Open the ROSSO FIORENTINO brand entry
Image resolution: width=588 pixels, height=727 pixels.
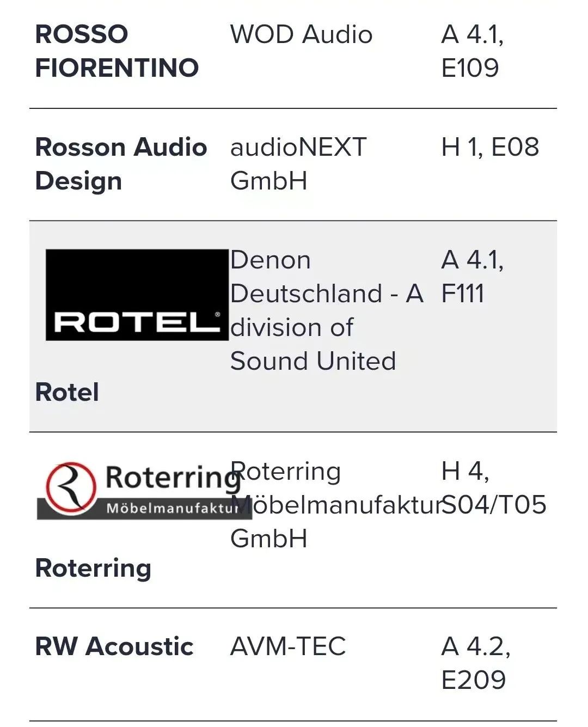(x=117, y=51)
